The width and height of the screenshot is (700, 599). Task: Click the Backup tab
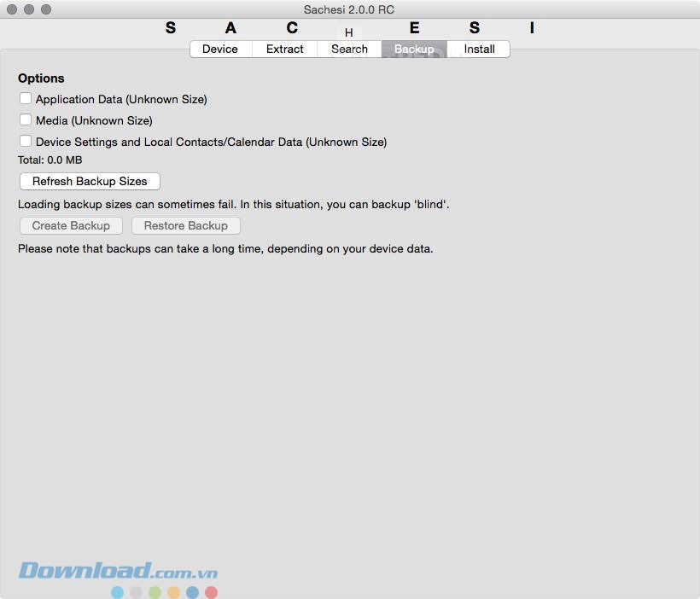point(414,49)
